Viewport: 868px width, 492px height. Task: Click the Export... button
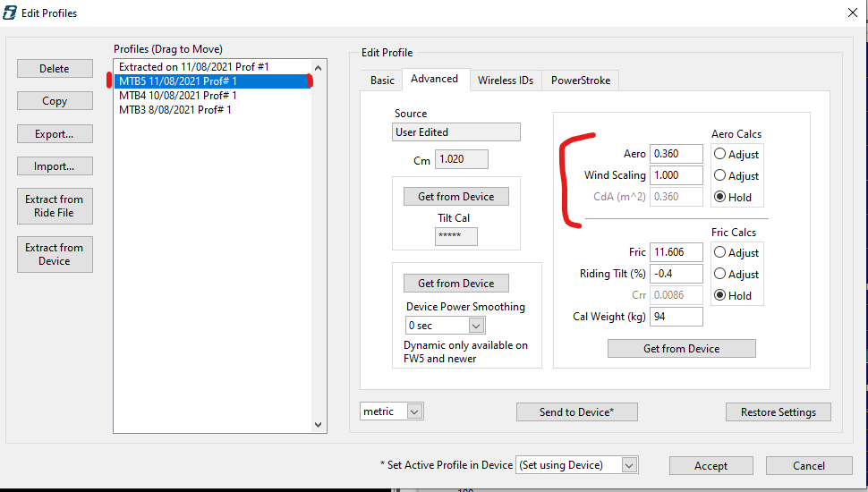coord(55,134)
